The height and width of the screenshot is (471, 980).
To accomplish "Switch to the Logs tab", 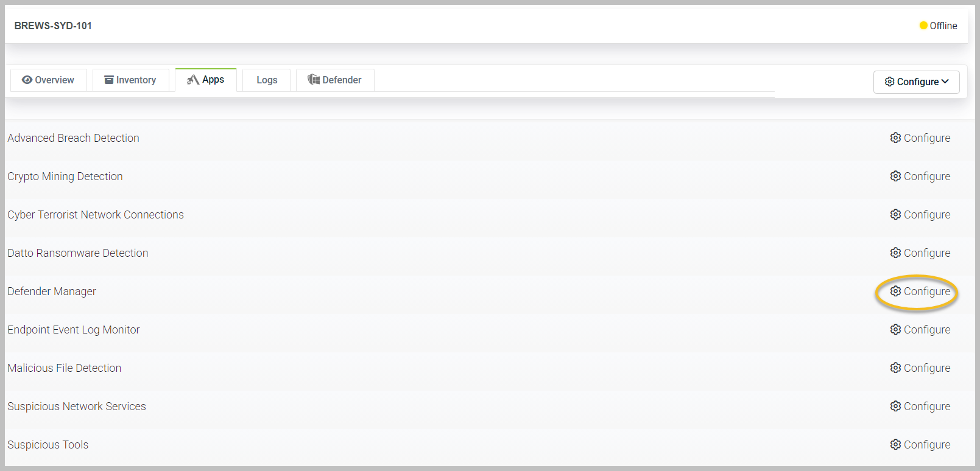I will coord(267,80).
